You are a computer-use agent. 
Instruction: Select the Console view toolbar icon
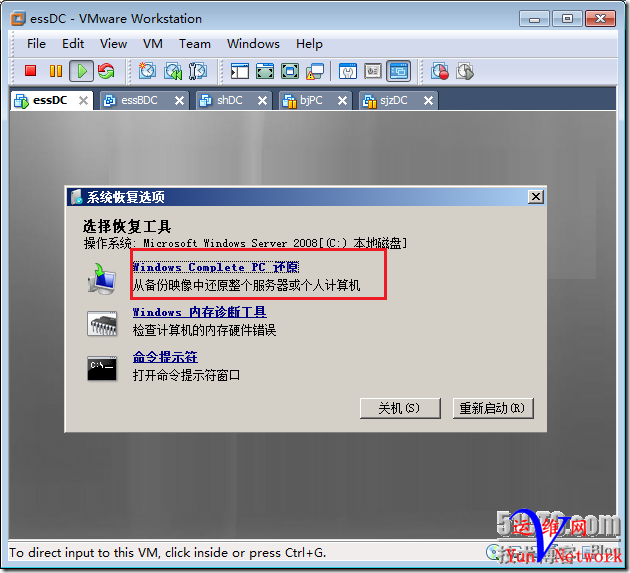[399, 71]
